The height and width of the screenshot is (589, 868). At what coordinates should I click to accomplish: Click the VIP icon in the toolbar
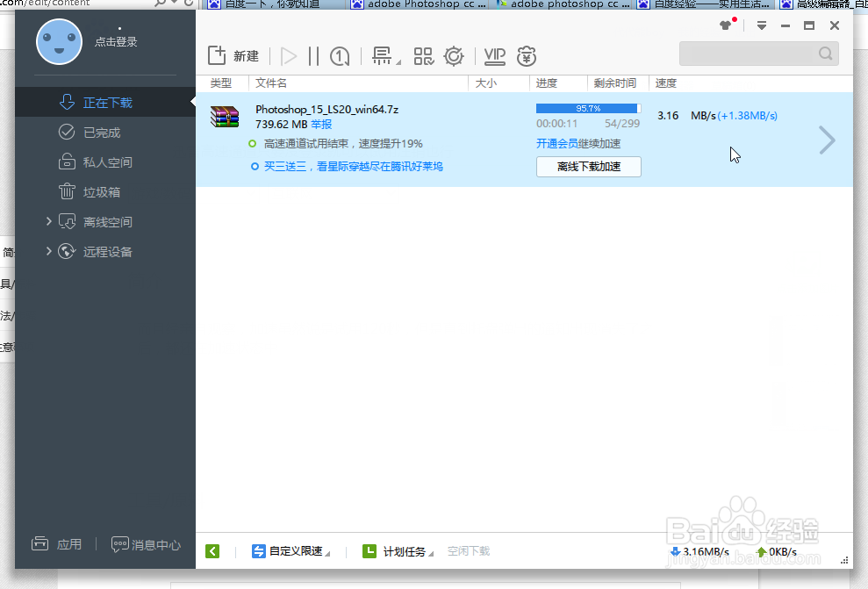point(493,55)
